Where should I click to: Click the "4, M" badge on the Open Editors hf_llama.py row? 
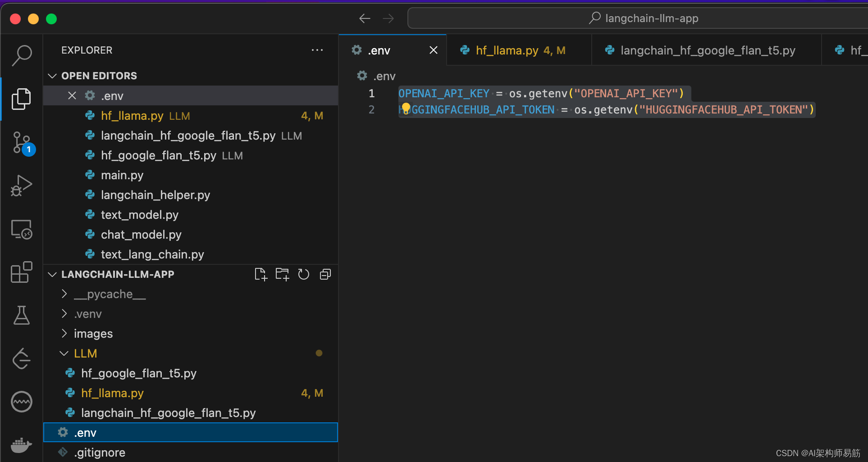312,116
